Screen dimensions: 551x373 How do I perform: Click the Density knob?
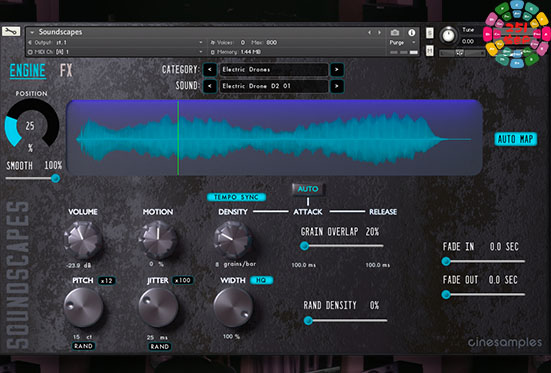coord(233,240)
